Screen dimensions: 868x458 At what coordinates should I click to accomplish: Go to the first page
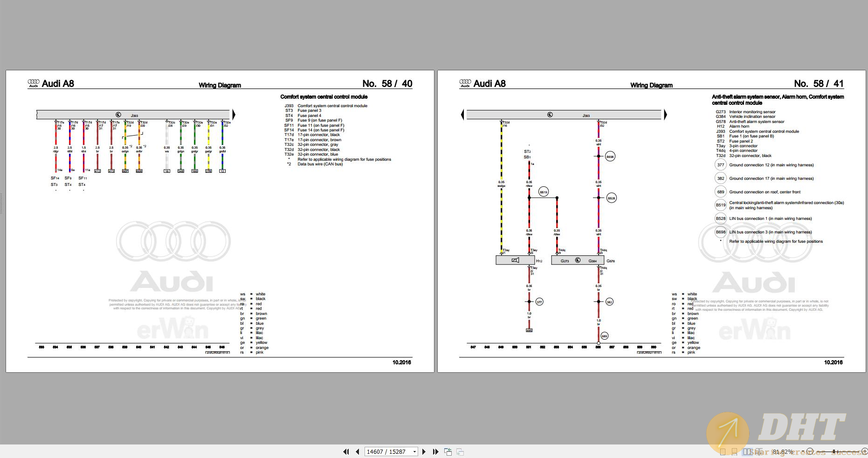tap(346, 451)
